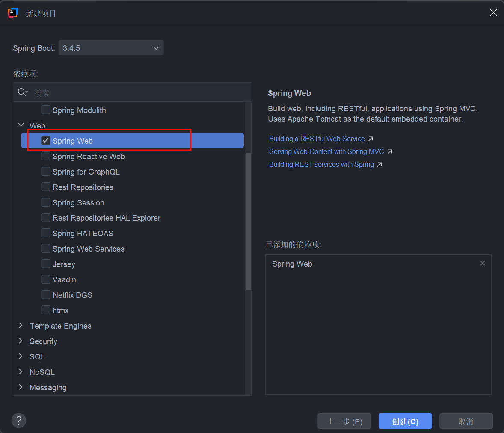
Task: Click arrow icon beside Serving Web Content link
Action: coord(390,152)
